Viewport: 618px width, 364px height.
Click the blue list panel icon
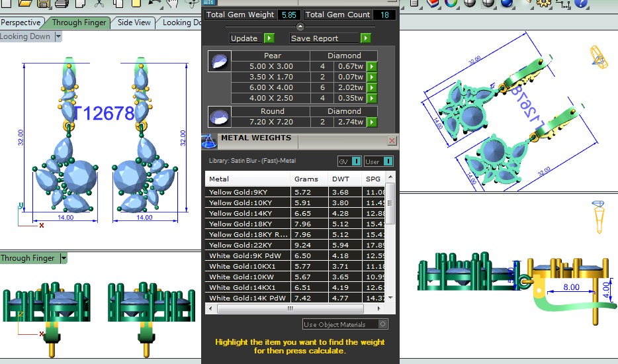(209, 3)
